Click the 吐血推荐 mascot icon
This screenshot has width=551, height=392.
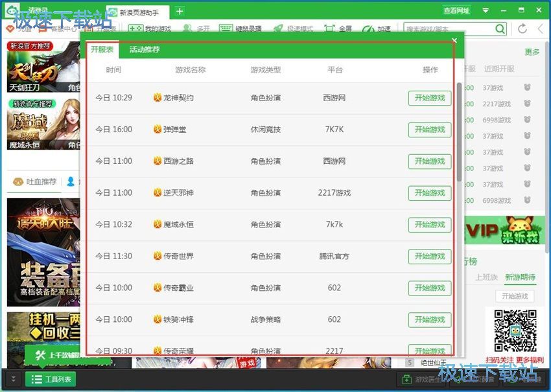[18, 181]
